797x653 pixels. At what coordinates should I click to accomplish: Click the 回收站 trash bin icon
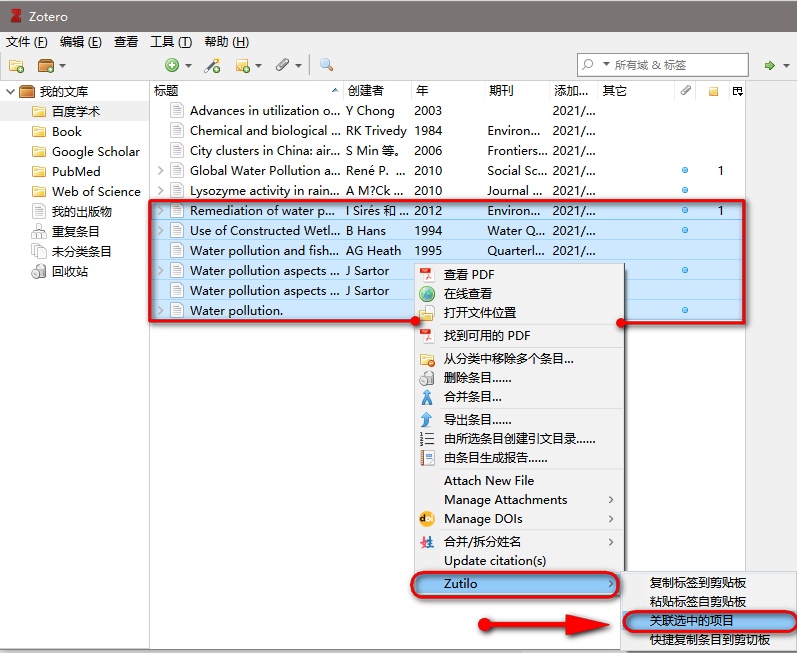click(x=39, y=272)
